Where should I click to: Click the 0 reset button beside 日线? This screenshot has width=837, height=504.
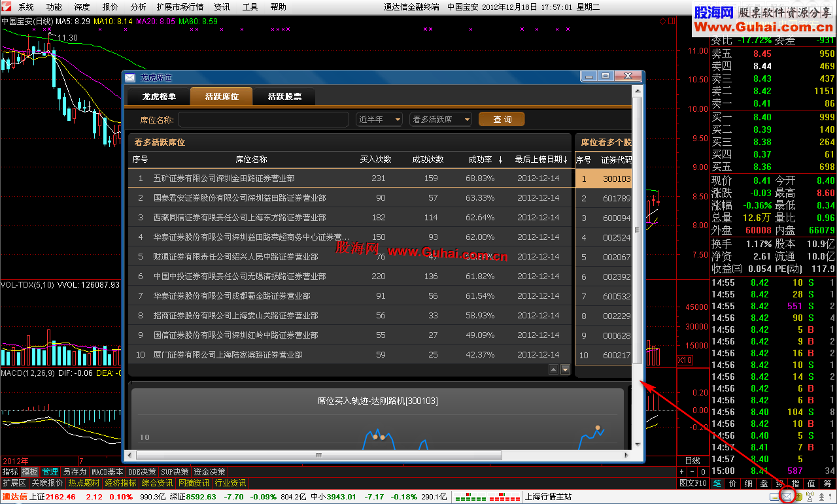point(703,471)
